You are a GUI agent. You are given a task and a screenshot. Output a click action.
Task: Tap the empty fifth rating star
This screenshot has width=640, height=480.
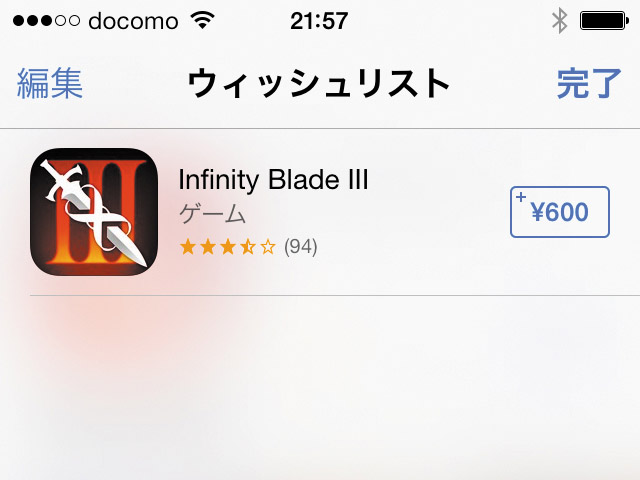point(268,247)
